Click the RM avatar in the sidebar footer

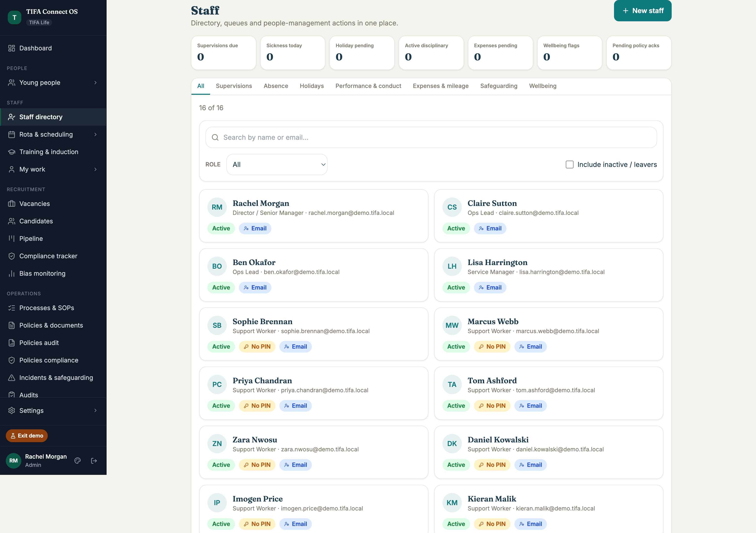(14, 461)
